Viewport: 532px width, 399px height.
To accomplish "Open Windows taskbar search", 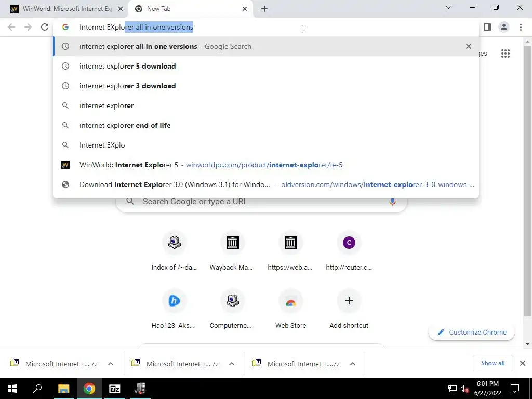I will click(37, 389).
